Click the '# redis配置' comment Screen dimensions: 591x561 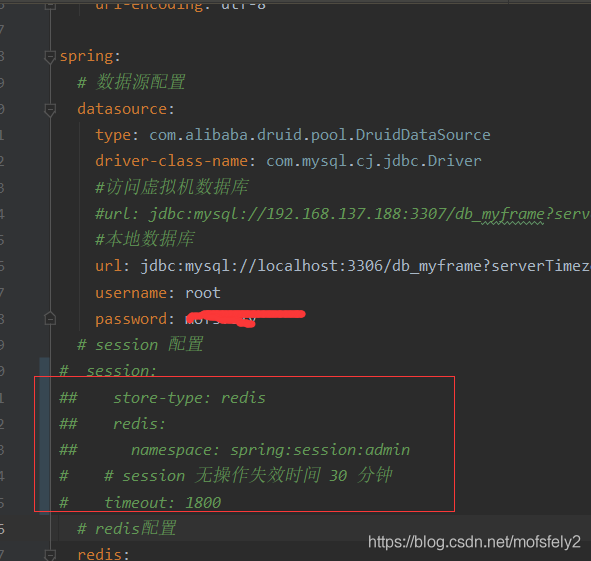click(x=127, y=529)
